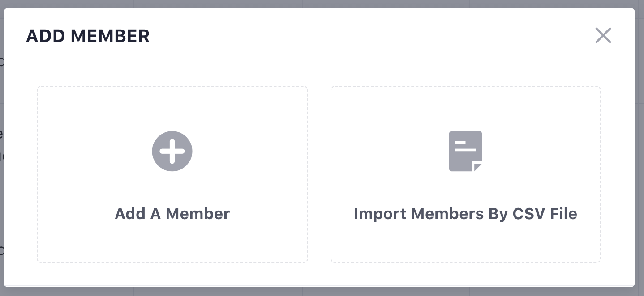The image size is (644, 296).
Task: Start adding a single member manually
Action: (x=172, y=174)
